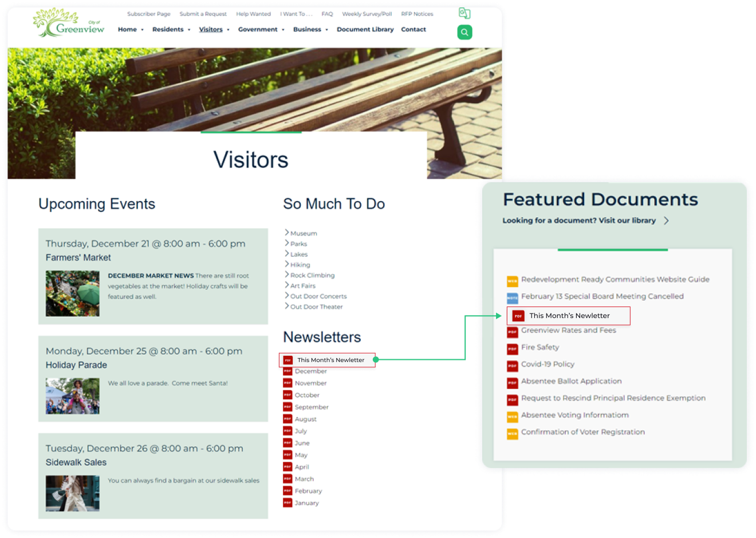Open the Weekly Survey/Poll link
Viewport: 756px width, 538px height.
click(367, 14)
